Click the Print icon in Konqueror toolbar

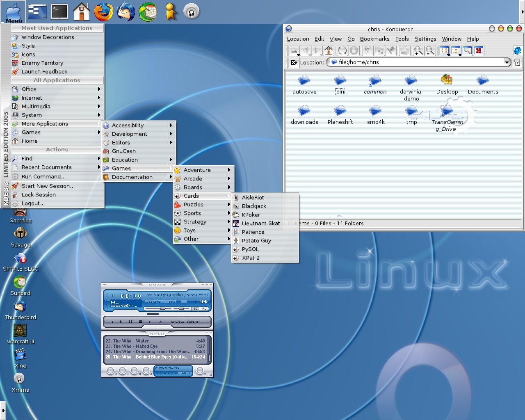coord(404,50)
